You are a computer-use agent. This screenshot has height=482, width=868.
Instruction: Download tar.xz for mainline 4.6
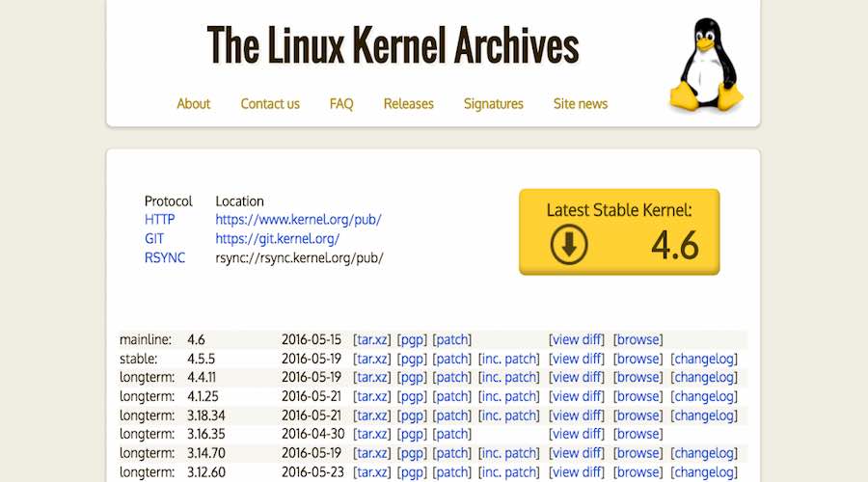(372, 339)
